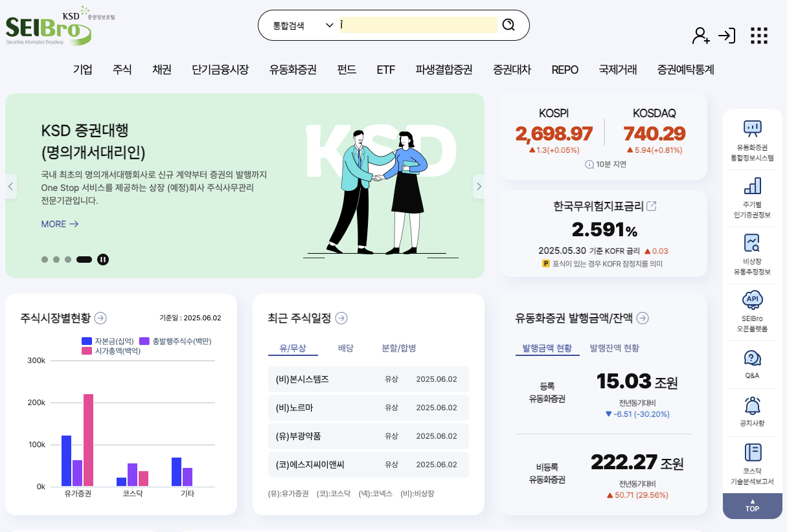Screen dimensions: 787x532
Task: Open the full sitemap grid icon
Action: (x=758, y=36)
